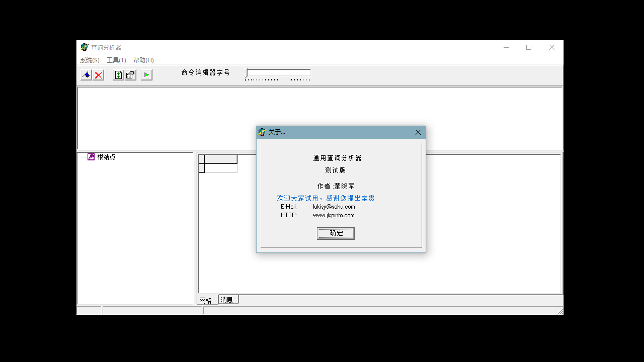Click the www.jlspinfo.com website link
This screenshot has width=644, height=362.
pos(333,215)
